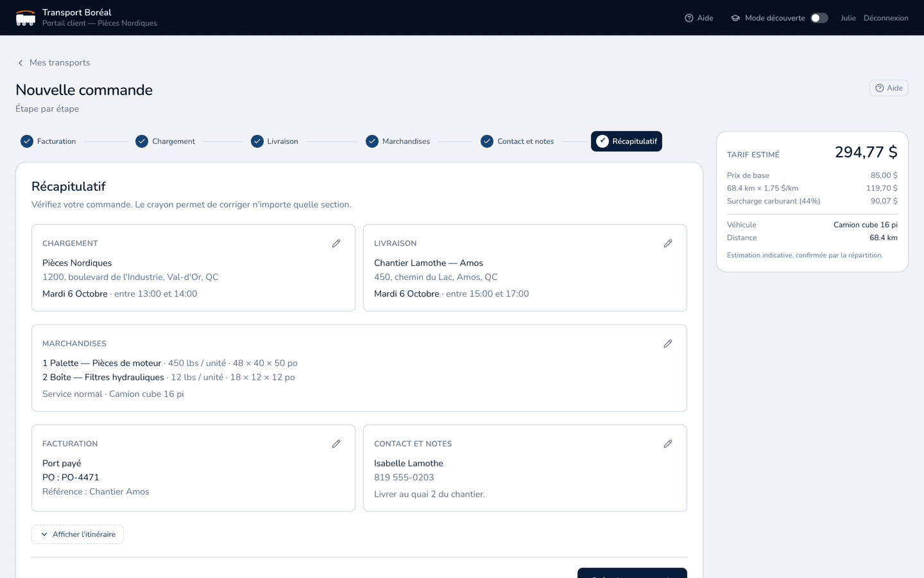The height and width of the screenshot is (578, 924).
Task: Open Aide in the top navigation bar
Action: click(x=699, y=18)
